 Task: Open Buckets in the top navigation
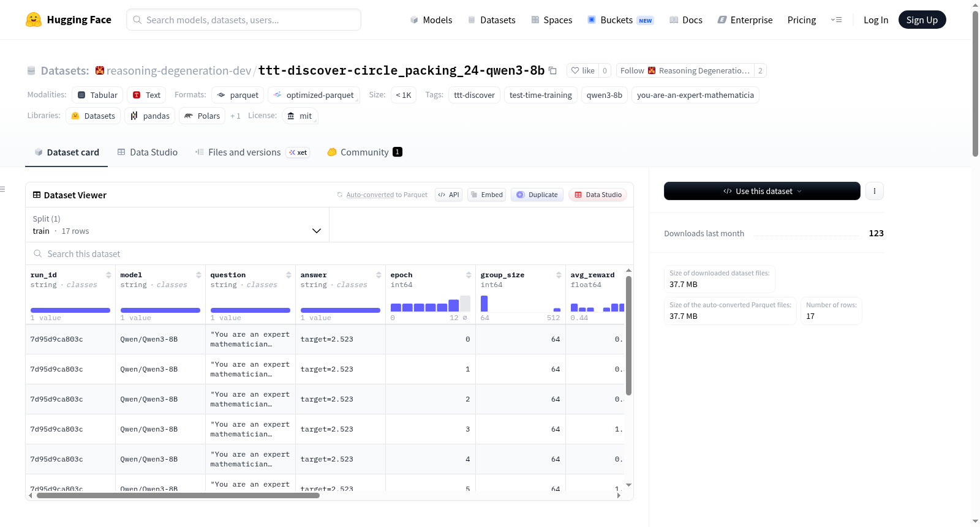pos(620,20)
